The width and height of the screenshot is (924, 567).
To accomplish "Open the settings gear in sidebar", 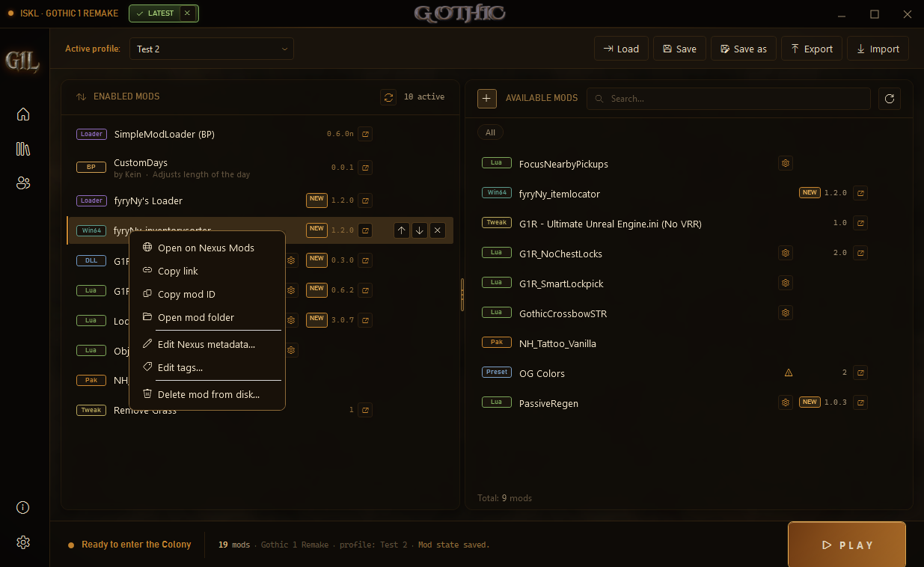I will click(23, 542).
